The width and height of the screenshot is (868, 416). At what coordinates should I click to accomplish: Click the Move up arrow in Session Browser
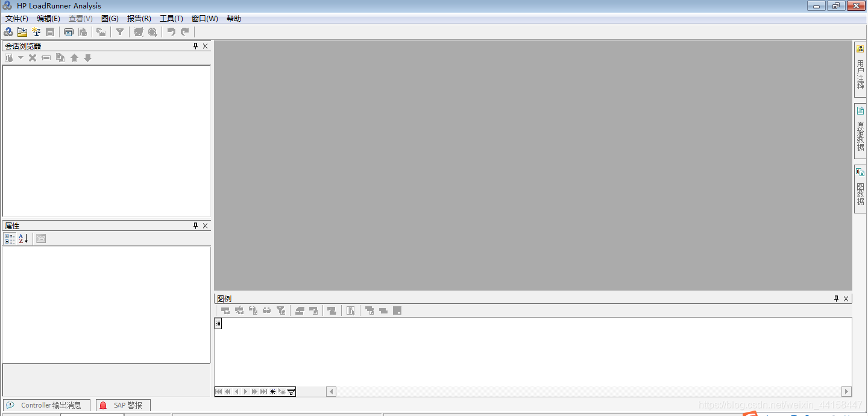74,58
